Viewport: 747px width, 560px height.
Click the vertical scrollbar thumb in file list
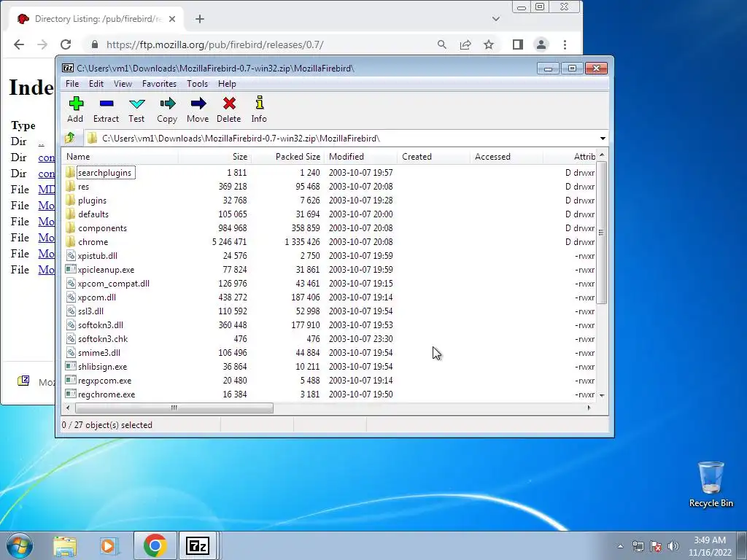(x=602, y=233)
